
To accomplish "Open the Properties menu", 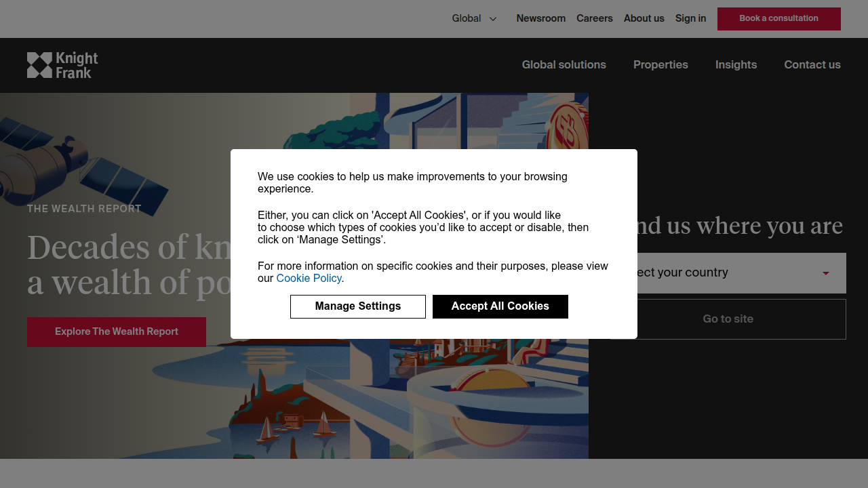I will pos(660,65).
